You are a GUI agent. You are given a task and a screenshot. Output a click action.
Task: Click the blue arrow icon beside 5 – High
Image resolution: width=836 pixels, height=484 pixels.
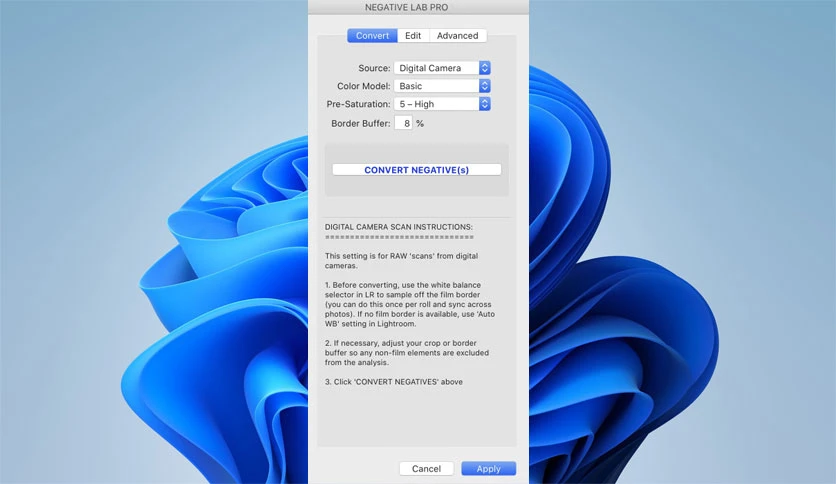[485, 104]
